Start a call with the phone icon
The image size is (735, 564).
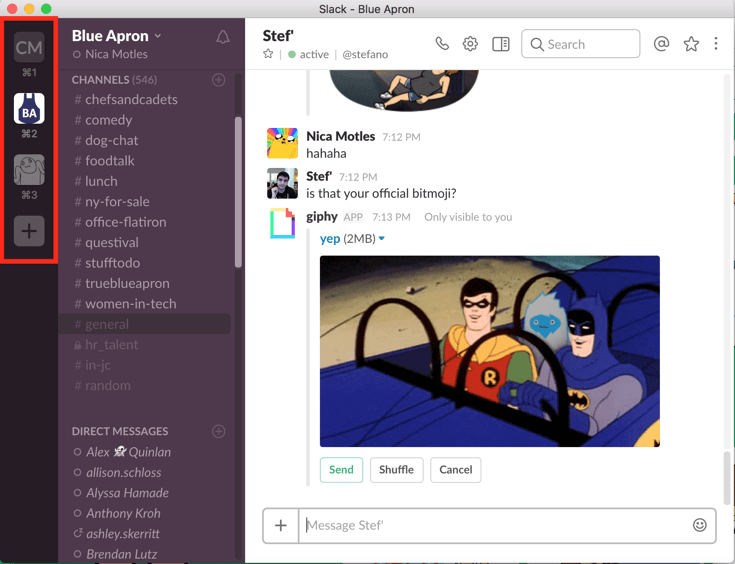point(442,44)
